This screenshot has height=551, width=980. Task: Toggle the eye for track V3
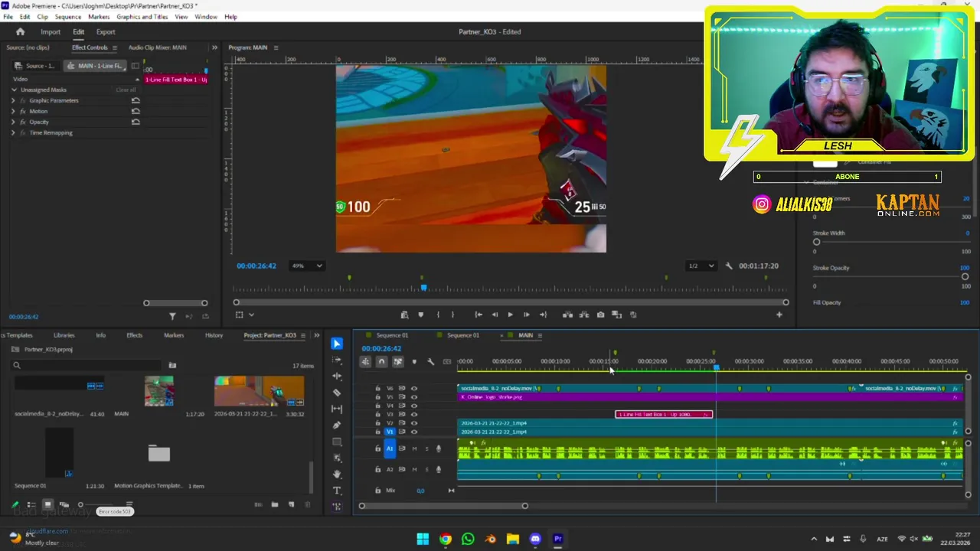(414, 415)
